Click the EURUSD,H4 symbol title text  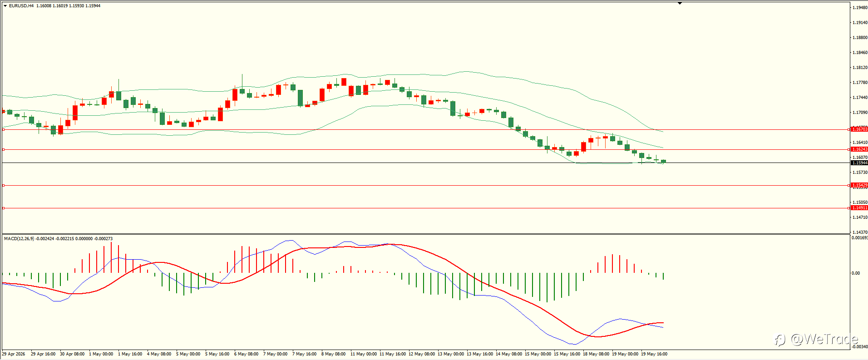pyautogui.click(x=21, y=6)
